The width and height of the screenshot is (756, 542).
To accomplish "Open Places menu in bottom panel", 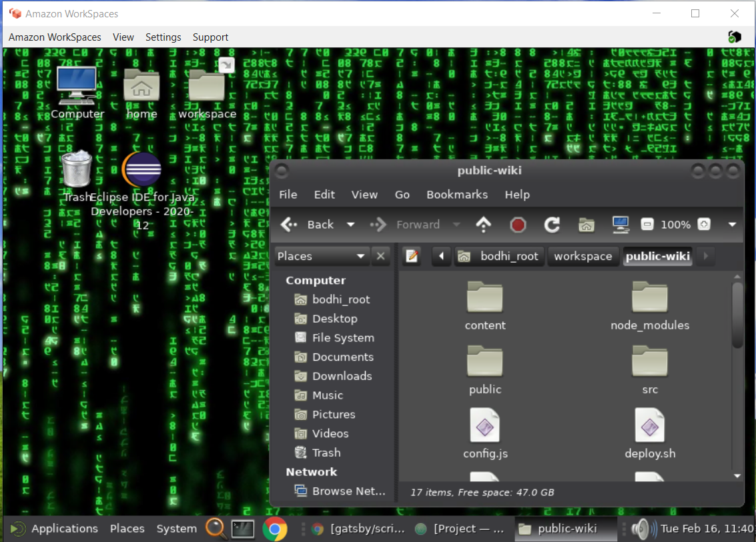I will (127, 529).
